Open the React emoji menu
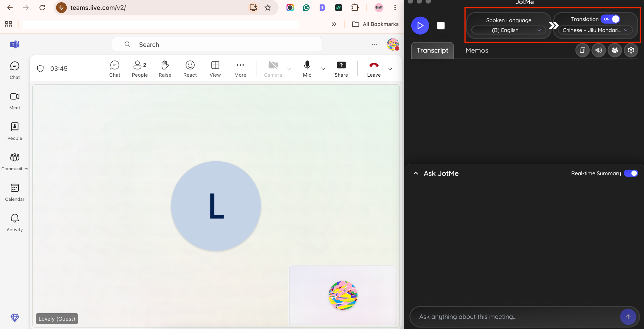The image size is (644, 329). (x=190, y=69)
